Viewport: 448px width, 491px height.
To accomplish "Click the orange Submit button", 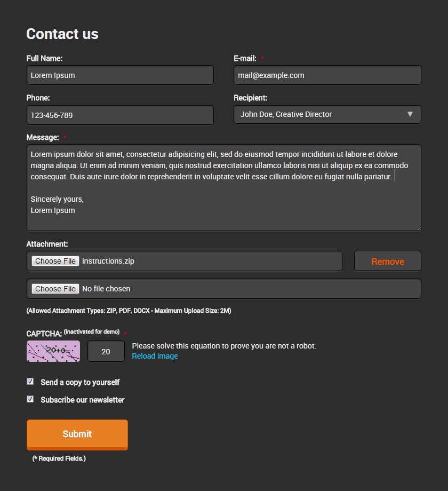I will (77, 435).
